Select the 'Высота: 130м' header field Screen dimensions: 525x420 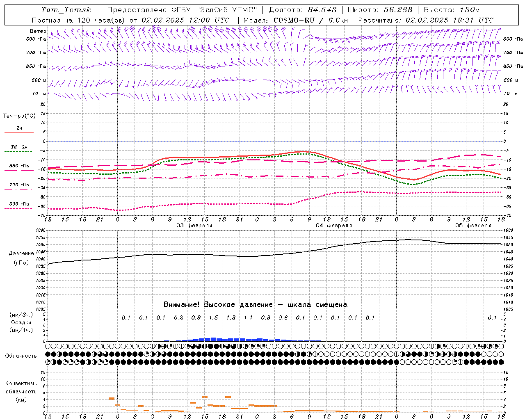tap(452, 10)
